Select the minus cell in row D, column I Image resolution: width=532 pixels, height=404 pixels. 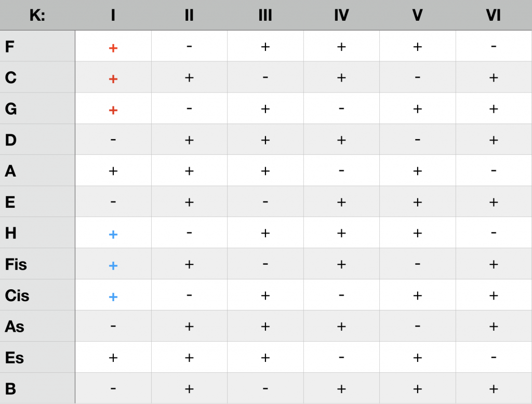[x=113, y=140]
